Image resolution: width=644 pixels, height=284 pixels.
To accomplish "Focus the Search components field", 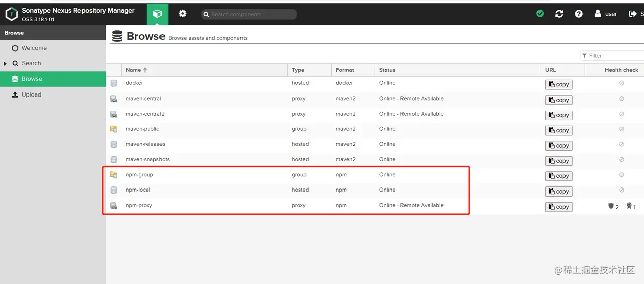I will click(249, 14).
